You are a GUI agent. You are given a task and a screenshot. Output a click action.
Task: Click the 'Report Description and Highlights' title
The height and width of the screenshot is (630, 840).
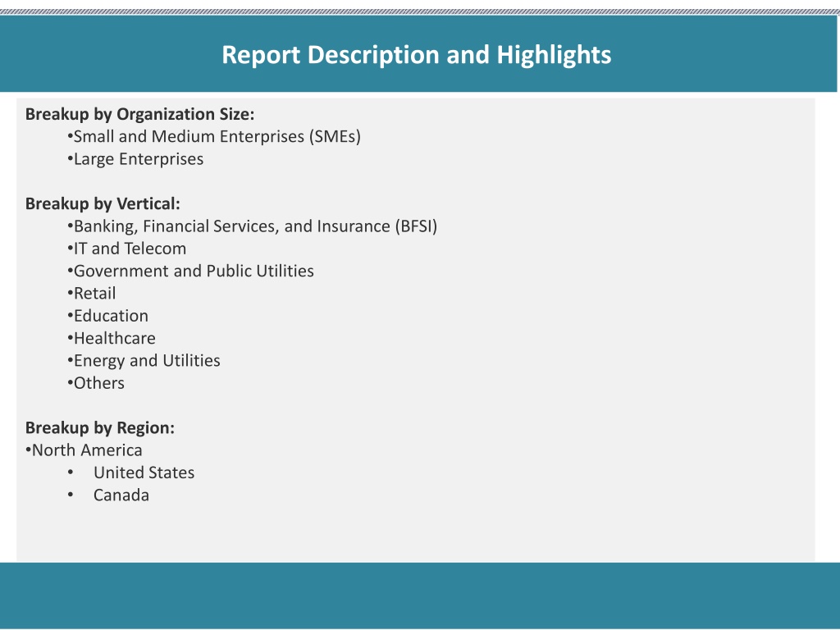416,55
